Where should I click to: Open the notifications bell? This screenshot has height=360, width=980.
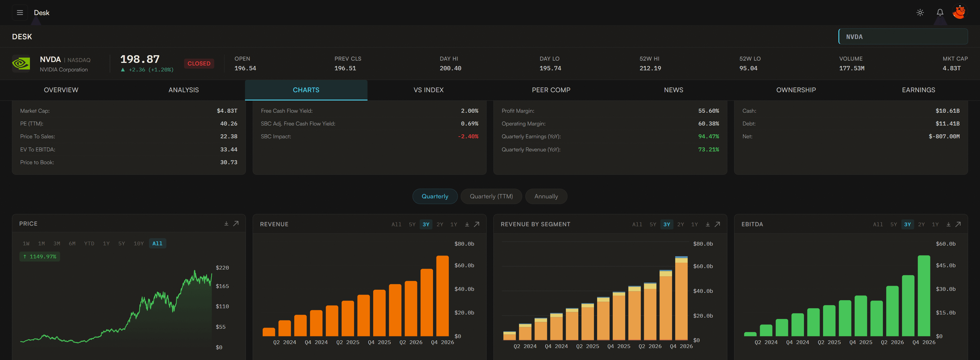940,13
